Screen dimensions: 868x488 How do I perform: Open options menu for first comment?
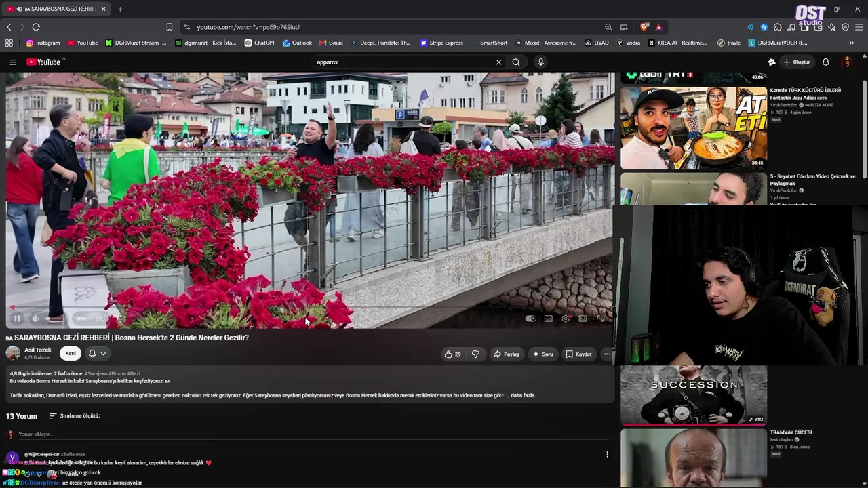[607, 454]
